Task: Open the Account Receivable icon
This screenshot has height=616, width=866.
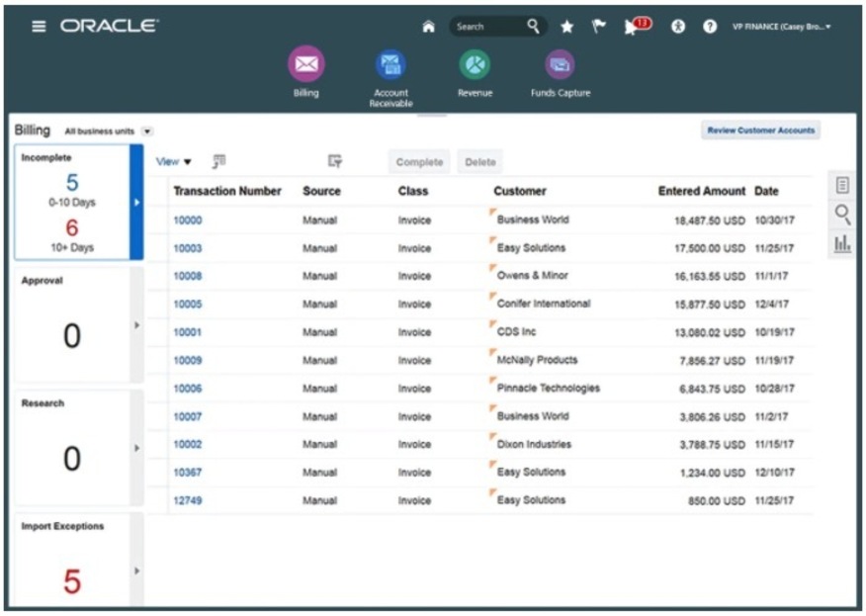Action: 390,64
